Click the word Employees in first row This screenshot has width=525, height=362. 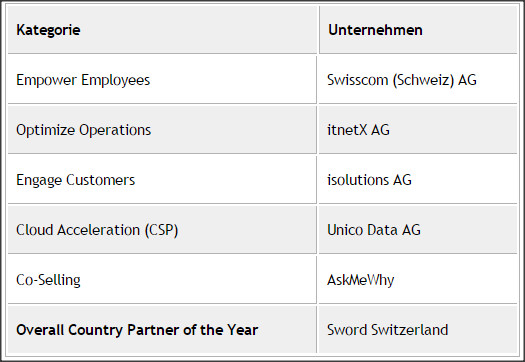(116, 80)
